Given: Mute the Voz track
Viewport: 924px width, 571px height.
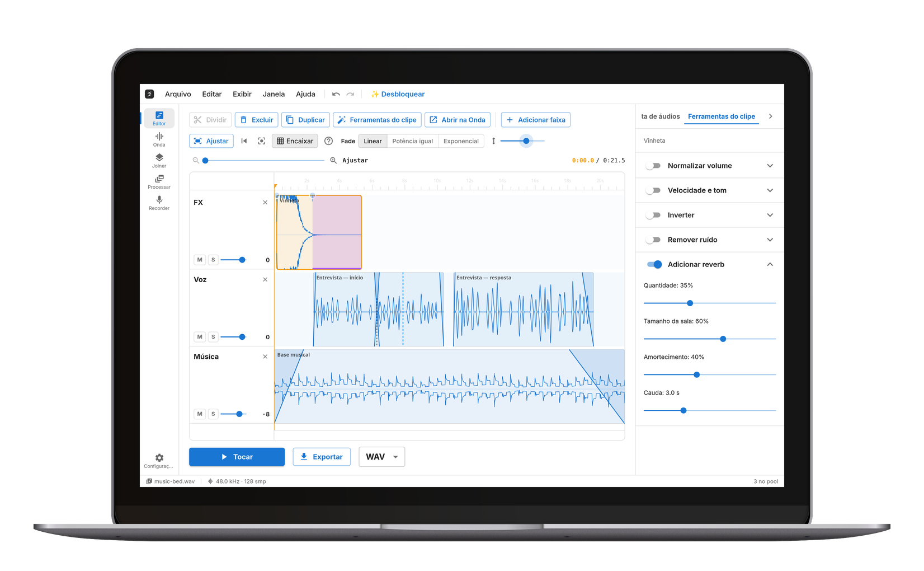Looking at the screenshot, I should pyautogui.click(x=200, y=337).
